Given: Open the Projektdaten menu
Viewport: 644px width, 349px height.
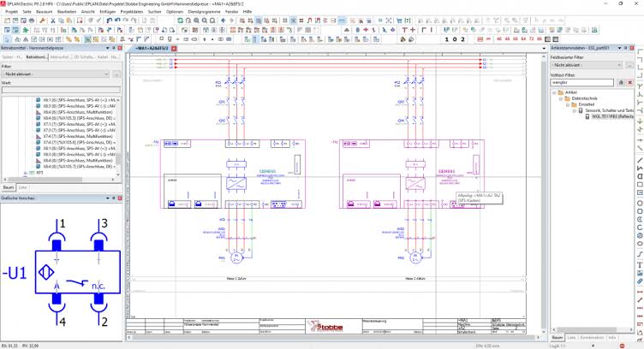Looking at the screenshot, I should pos(132,12).
